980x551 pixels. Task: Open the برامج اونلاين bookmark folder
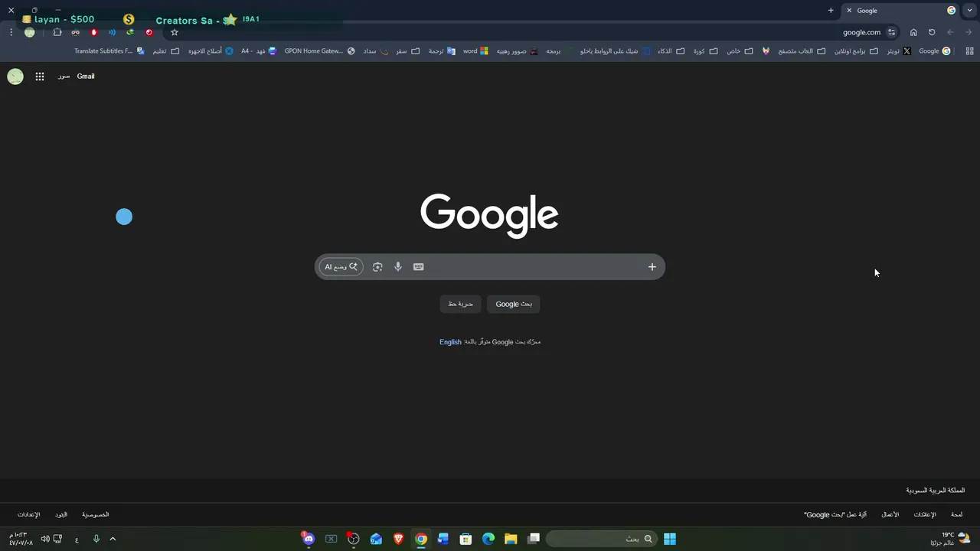856,51
